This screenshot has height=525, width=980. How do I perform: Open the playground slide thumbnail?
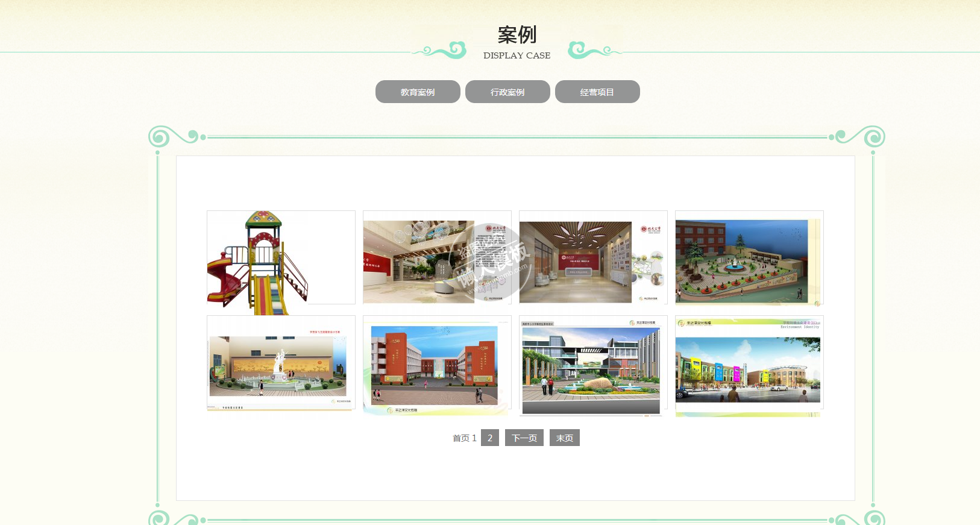tap(281, 259)
